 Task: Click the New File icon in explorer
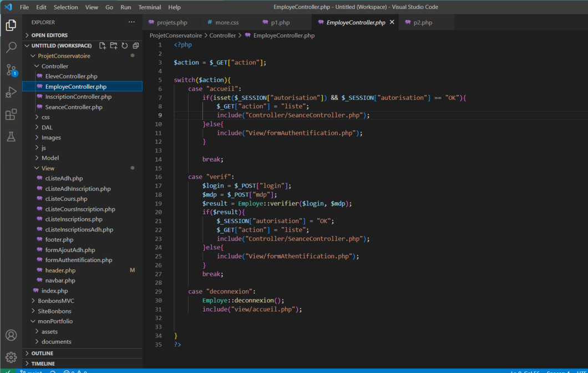pos(103,46)
